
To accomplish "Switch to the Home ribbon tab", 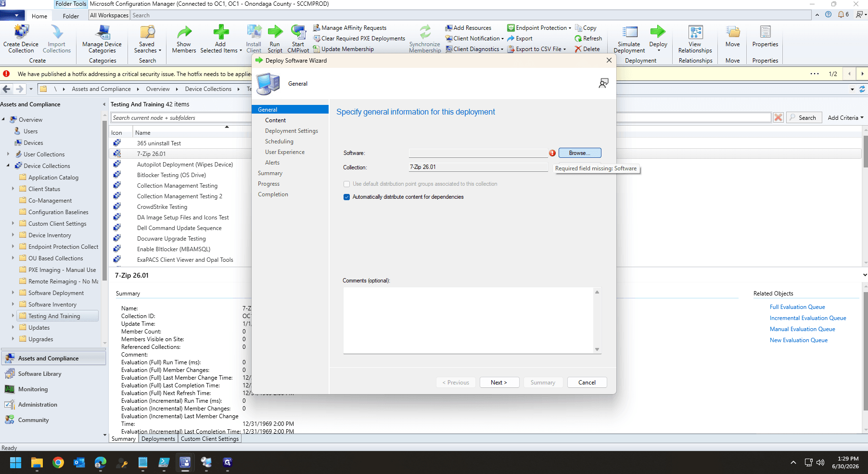I will tap(39, 16).
